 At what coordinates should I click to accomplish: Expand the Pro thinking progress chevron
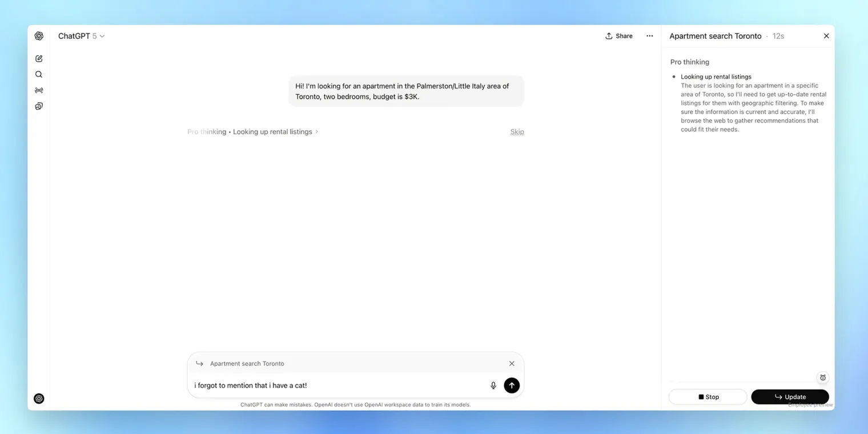click(317, 131)
